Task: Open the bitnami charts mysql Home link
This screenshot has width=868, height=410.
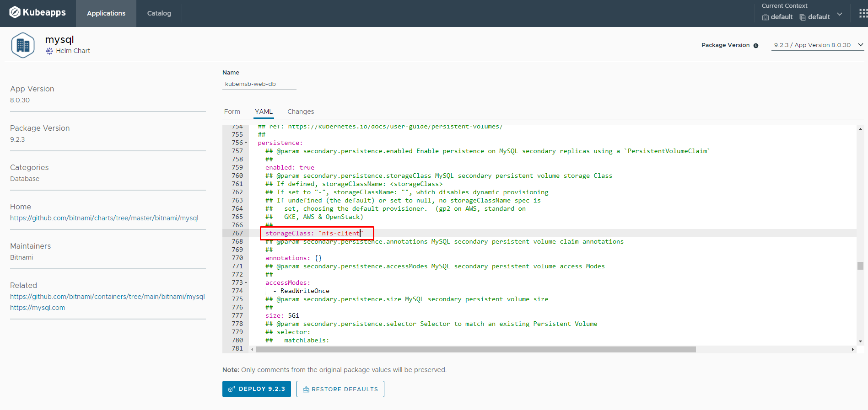Action: [104, 218]
